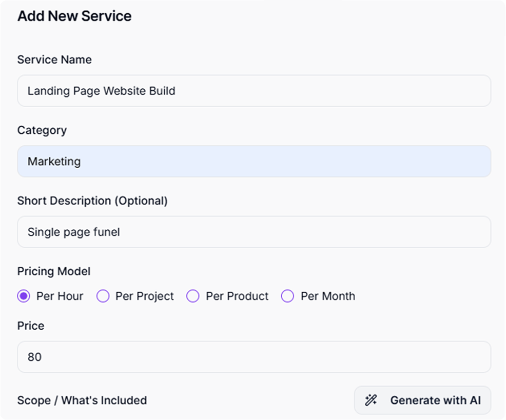Image resolution: width=506 pixels, height=420 pixels.
Task: Click the "Per Month" label text
Action: pyautogui.click(x=328, y=296)
